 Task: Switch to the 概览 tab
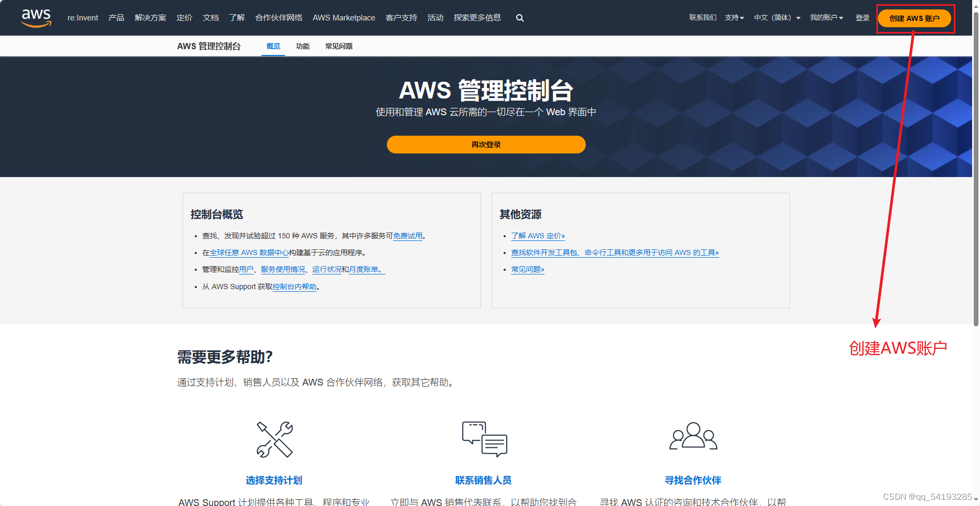(x=273, y=46)
